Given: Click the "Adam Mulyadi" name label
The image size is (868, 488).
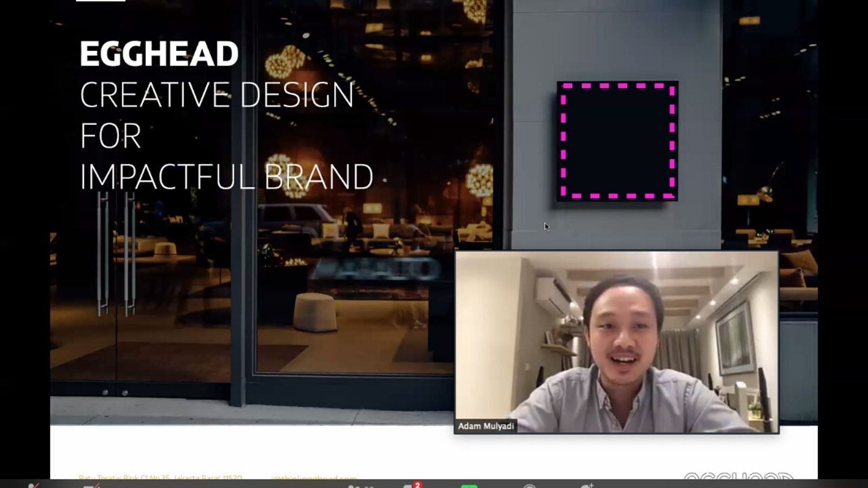Looking at the screenshot, I should coord(486,426).
